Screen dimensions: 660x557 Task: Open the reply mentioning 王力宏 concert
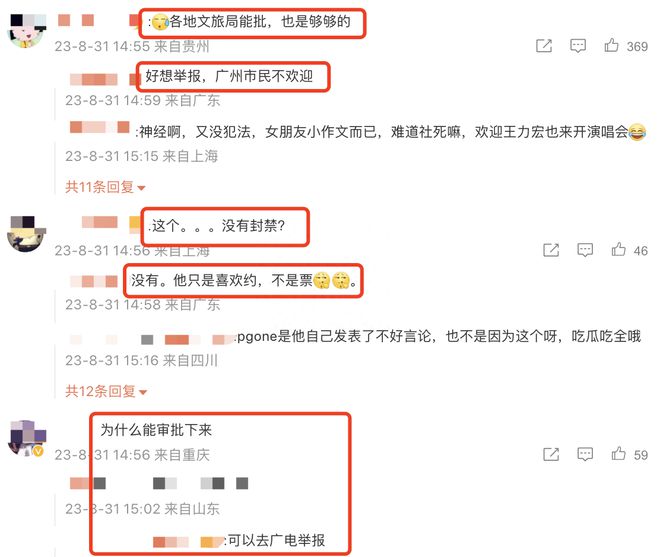(391, 132)
